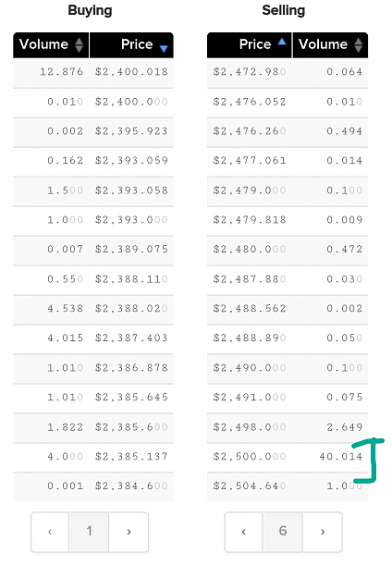Click the Buying Volume column header
The width and height of the screenshot is (392, 578).
(x=51, y=45)
